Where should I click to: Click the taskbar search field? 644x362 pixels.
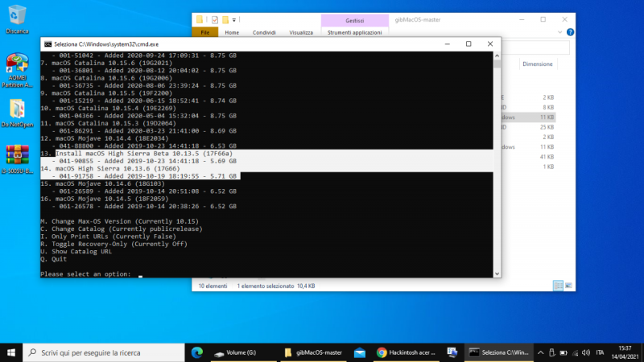click(104, 352)
